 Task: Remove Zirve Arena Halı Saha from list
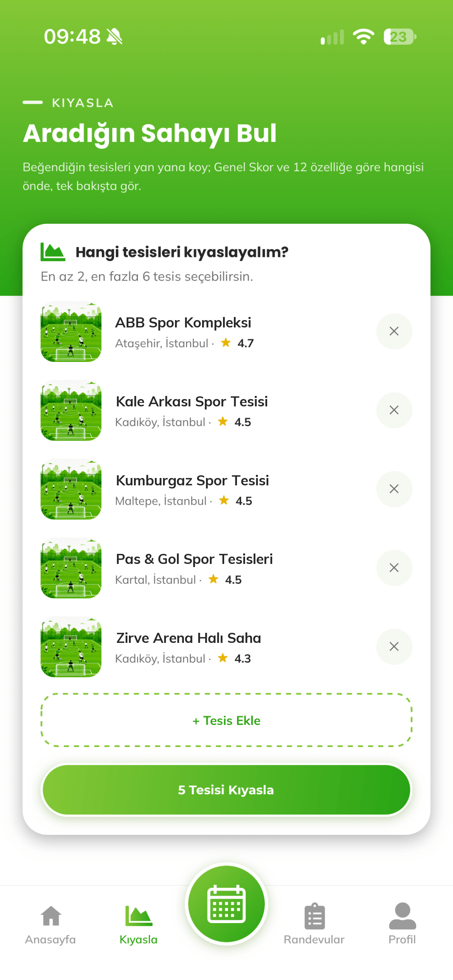click(x=394, y=647)
